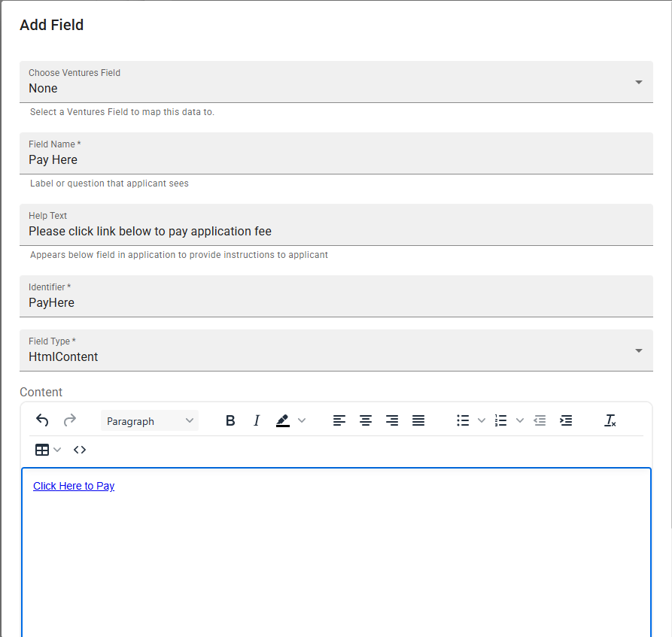672x637 pixels.
Task: Decrease the paragraph indent
Action: point(540,420)
